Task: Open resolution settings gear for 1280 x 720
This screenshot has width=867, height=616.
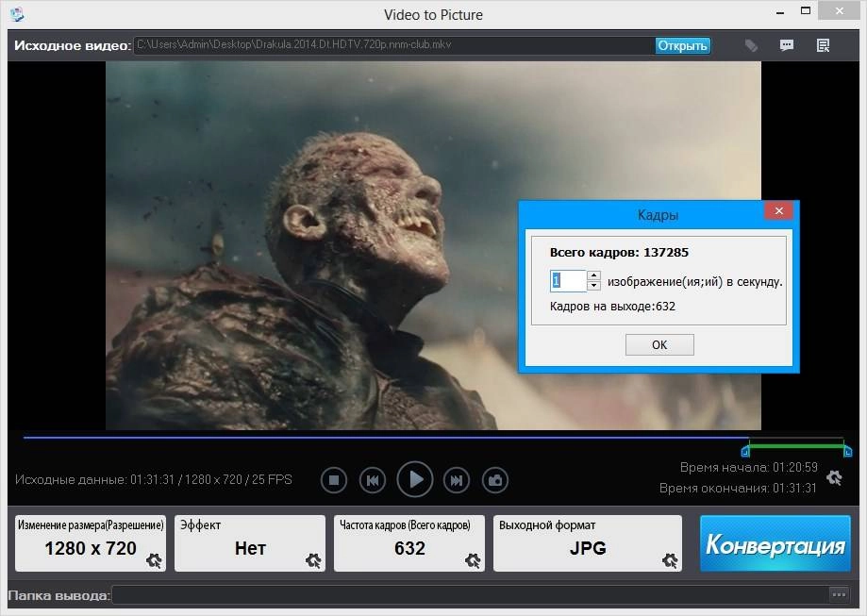Action: tap(154, 560)
